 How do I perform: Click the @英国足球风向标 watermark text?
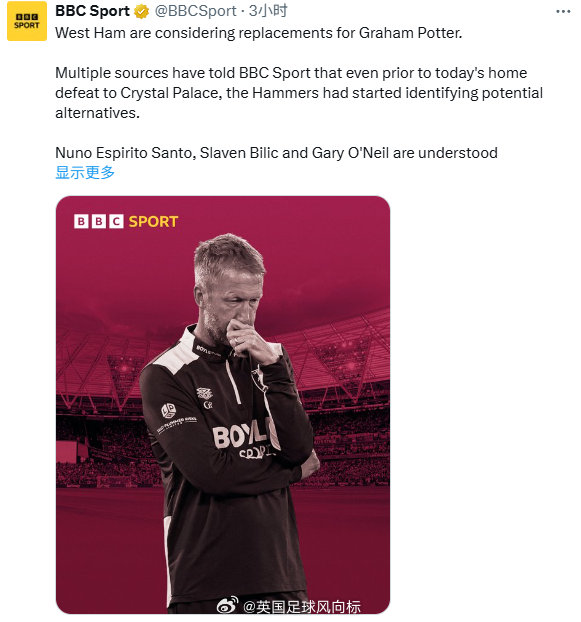pyautogui.click(x=301, y=607)
